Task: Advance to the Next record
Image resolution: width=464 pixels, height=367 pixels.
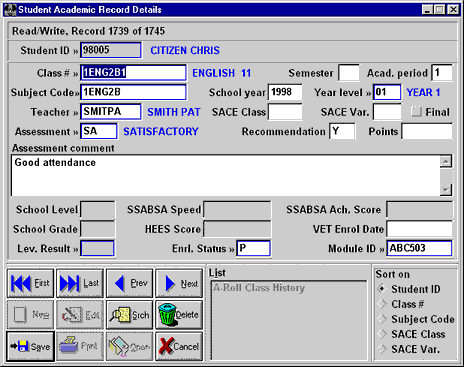Action: [179, 283]
